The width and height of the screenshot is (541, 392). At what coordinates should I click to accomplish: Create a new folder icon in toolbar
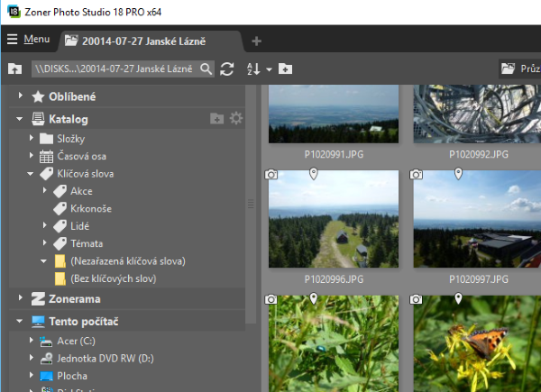click(285, 68)
